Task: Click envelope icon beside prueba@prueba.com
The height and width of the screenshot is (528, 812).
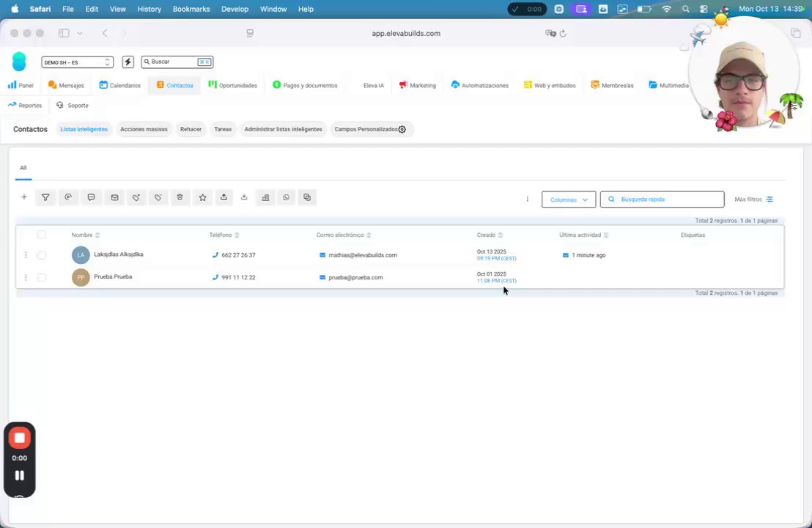Action: click(322, 277)
